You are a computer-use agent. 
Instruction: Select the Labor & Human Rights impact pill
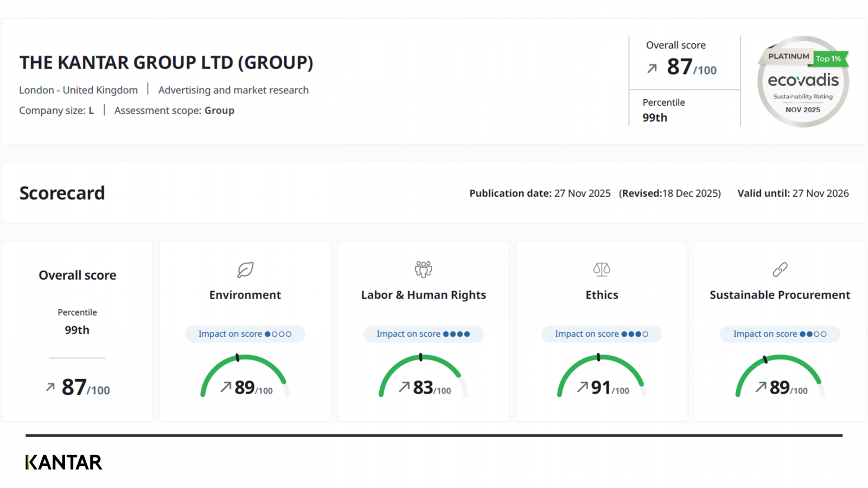pyautogui.click(x=423, y=334)
